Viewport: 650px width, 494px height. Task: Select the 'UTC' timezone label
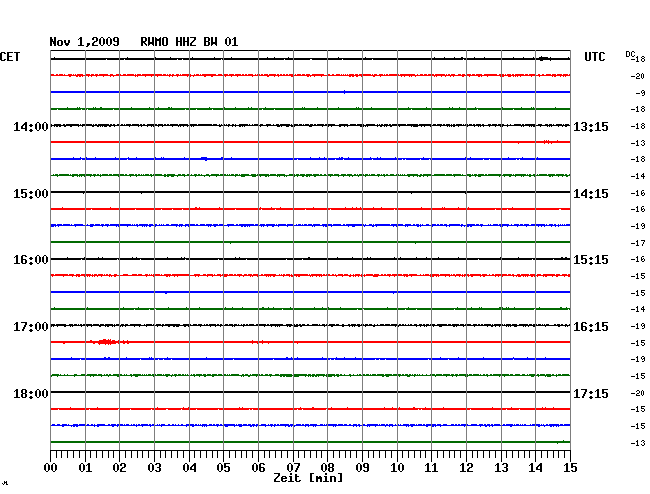coord(594,57)
